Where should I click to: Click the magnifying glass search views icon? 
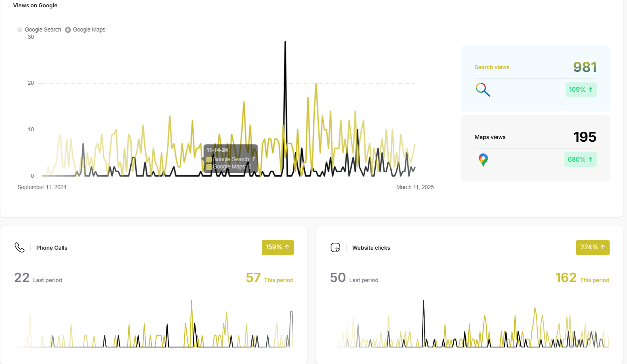click(483, 90)
